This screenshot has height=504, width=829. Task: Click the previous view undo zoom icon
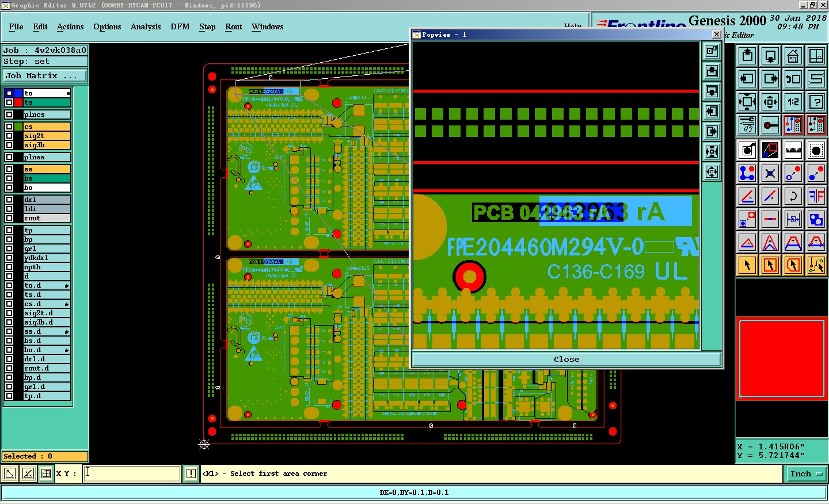tap(793, 79)
